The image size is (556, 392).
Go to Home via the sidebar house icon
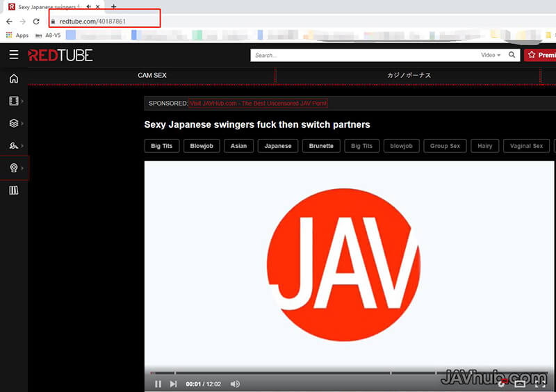(x=14, y=79)
